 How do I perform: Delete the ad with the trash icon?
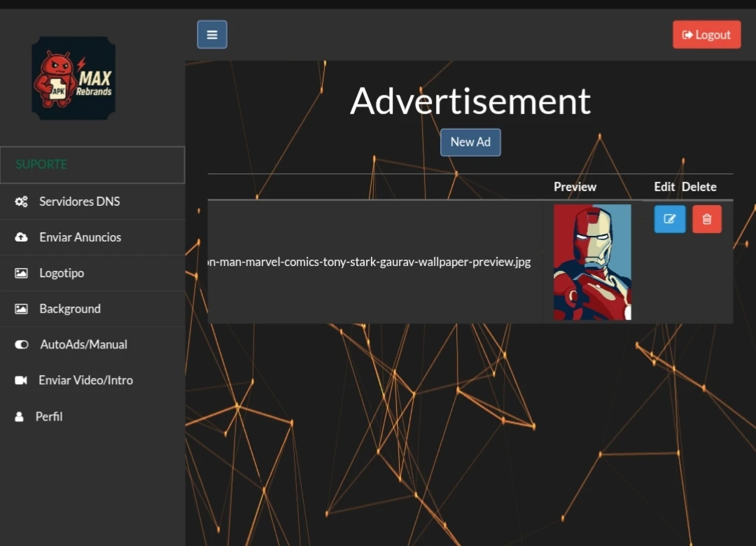tap(707, 219)
